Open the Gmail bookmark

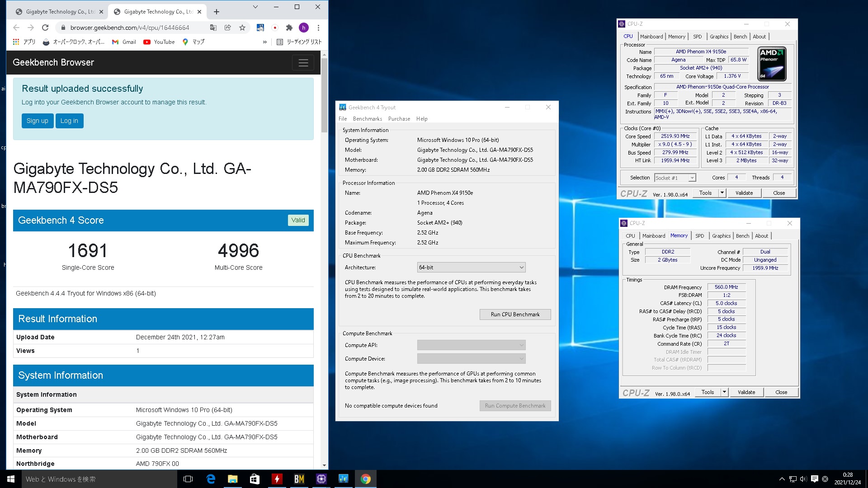click(x=124, y=42)
